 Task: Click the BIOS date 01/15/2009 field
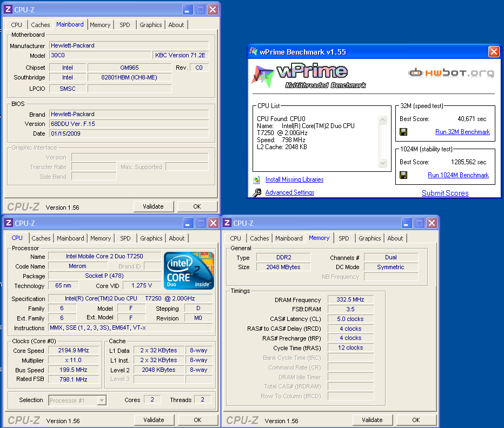(129, 133)
